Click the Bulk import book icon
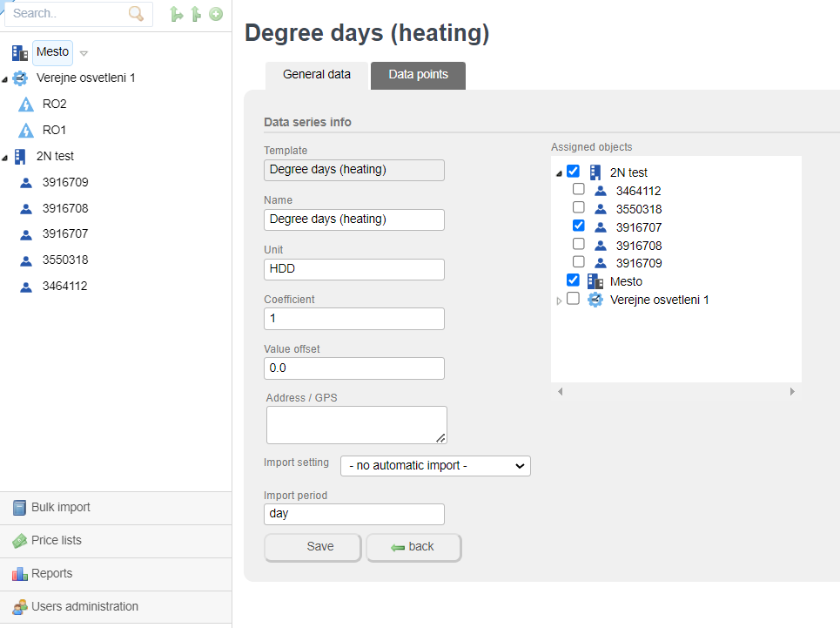Viewport: 840px width, 628px height. 19,508
